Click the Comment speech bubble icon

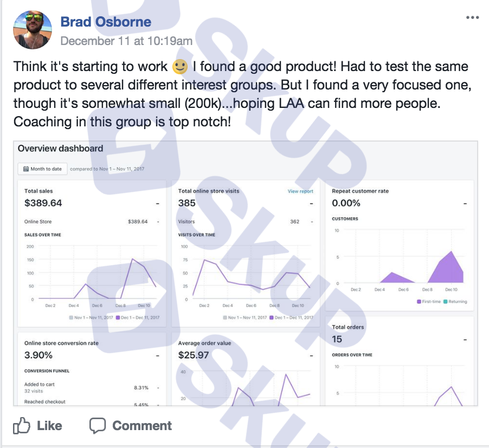[97, 426]
